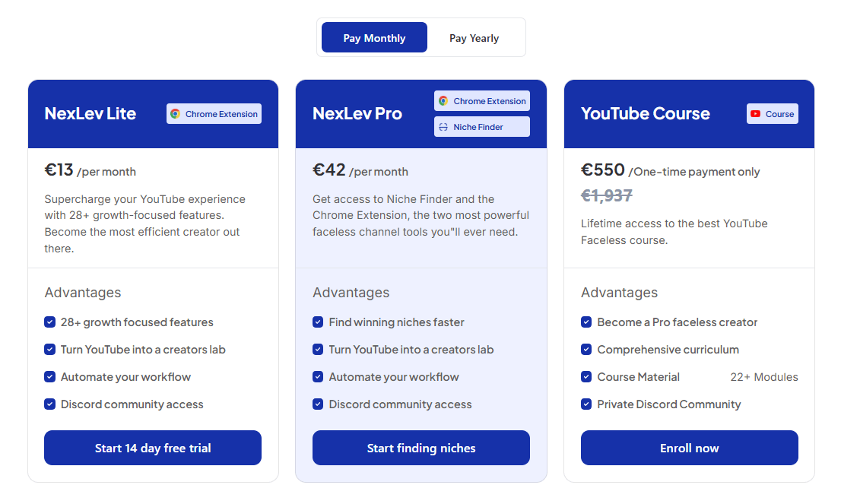Click the checkmark beside Find winning niches faster
This screenshot has width=841, height=504.
pos(318,322)
